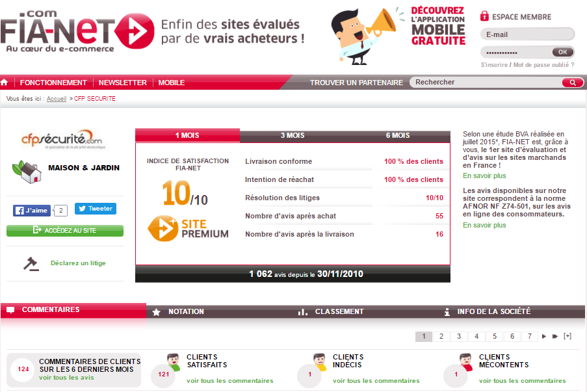The image size is (587, 392).
Task: Click the unhappy client red avatar
Action: (x=465, y=361)
